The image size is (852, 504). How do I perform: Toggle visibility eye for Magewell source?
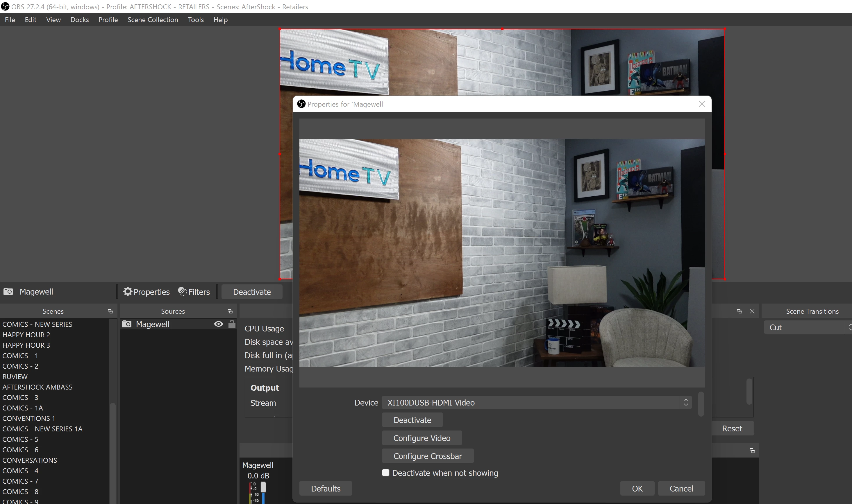(x=219, y=324)
